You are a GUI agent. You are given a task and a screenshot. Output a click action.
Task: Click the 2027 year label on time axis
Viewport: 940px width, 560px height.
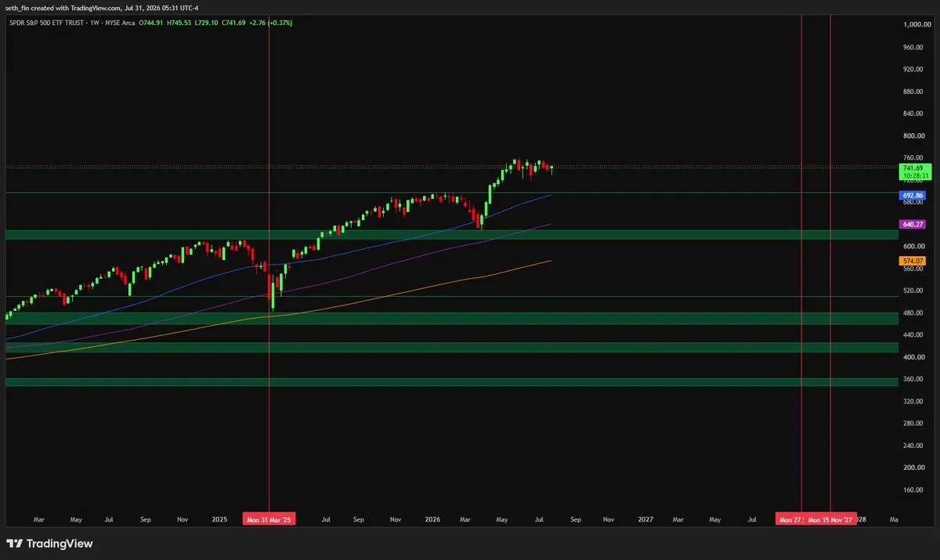645,518
